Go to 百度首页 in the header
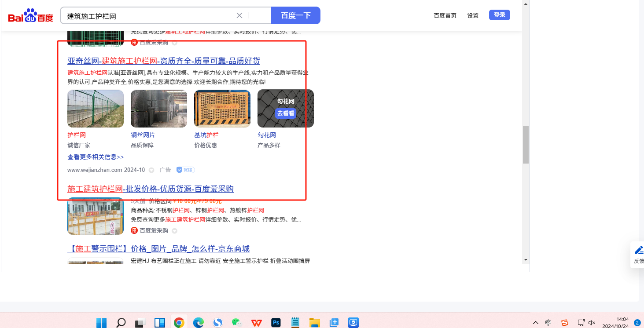The height and width of the screenshot is (328, 644). 445,15
